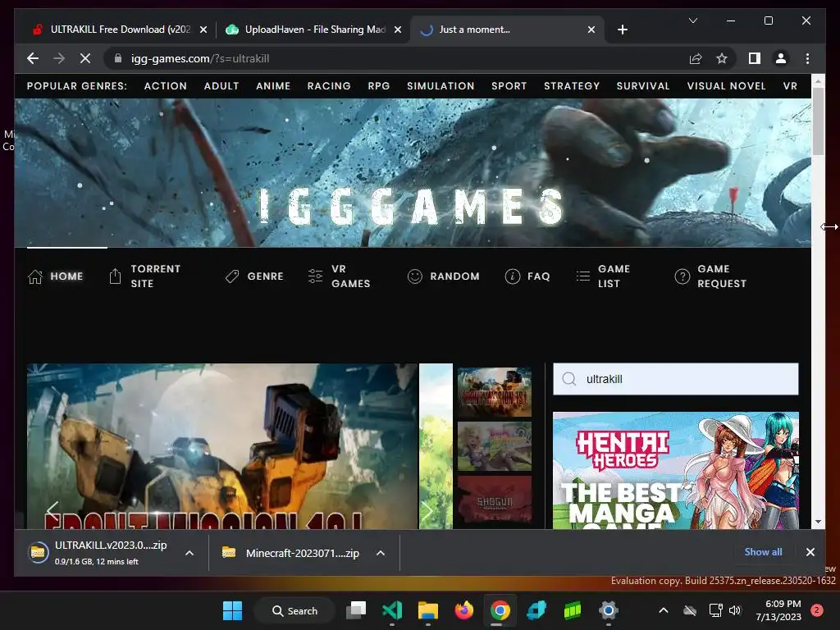The image size is (840, 630).
Task: Open the Front Mission slider image
Action: tap(221, 446)
